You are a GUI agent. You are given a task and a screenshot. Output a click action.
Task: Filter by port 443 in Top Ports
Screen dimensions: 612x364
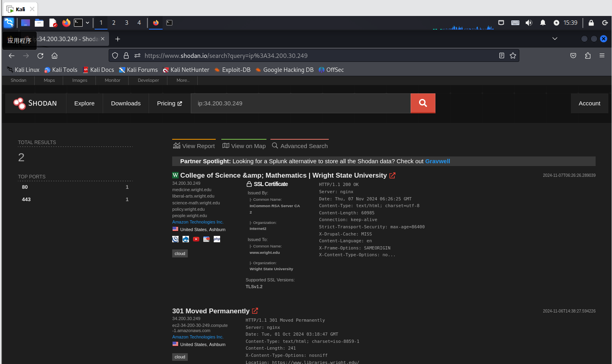pos(75,200)
